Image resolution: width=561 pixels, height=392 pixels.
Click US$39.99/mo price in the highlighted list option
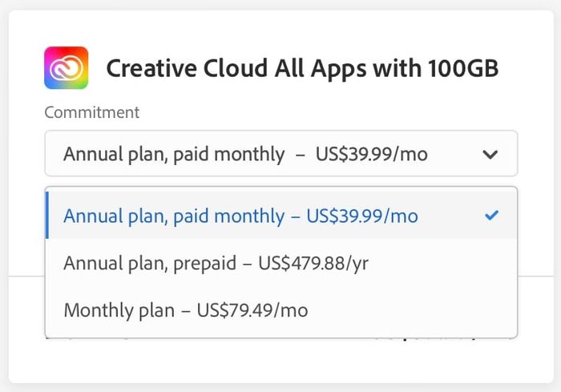click(362, 216)
